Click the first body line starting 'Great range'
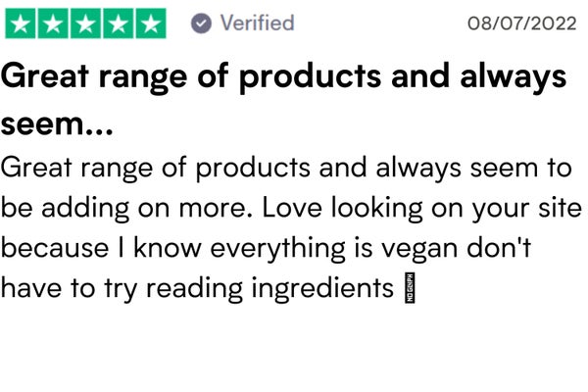 (x=286, y=168)
